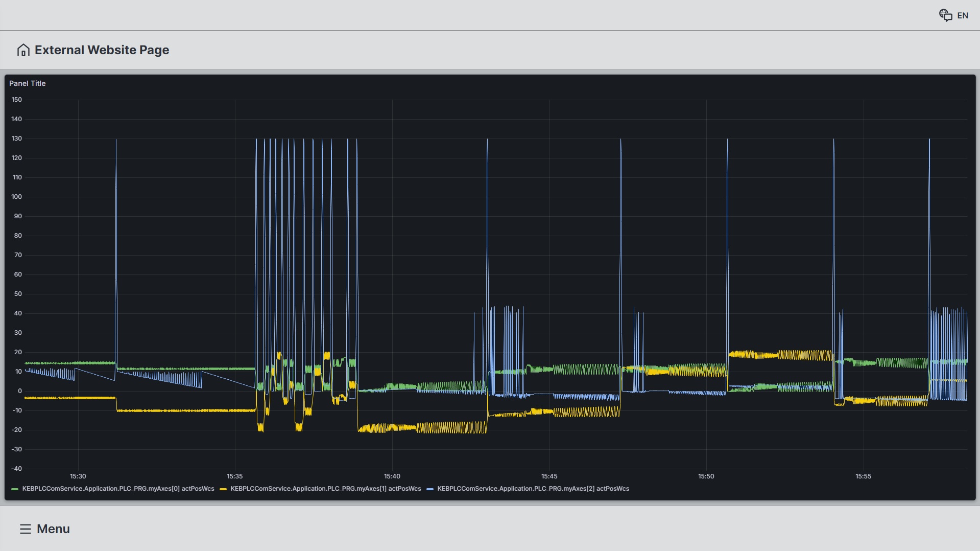Click the 15:30 time axis label
Viewport: 980px width, 551px height.
click(x=78, y=476)
